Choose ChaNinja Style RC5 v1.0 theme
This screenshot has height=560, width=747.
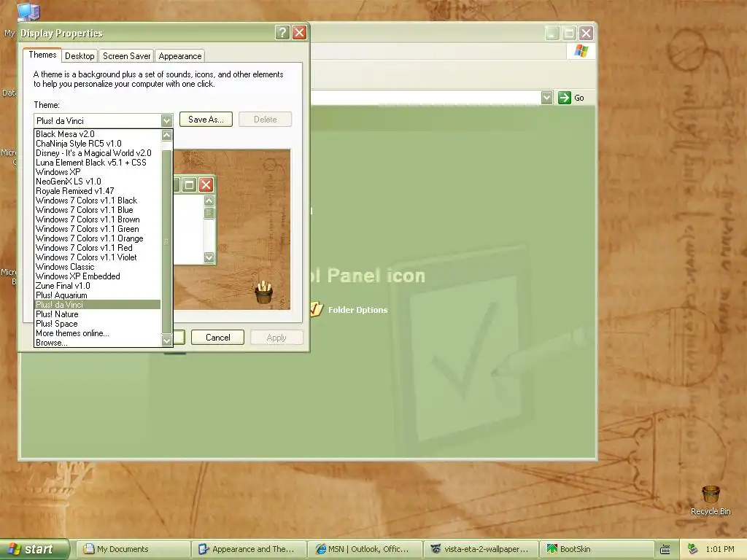pos(98,144)
